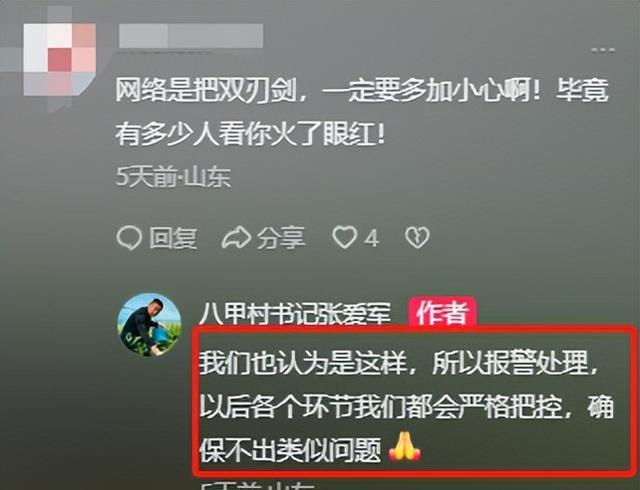The height and width of the screenshot is (490, 640).
Task: Click the partially visible reply timestamp at bottom
Action: 258,486
